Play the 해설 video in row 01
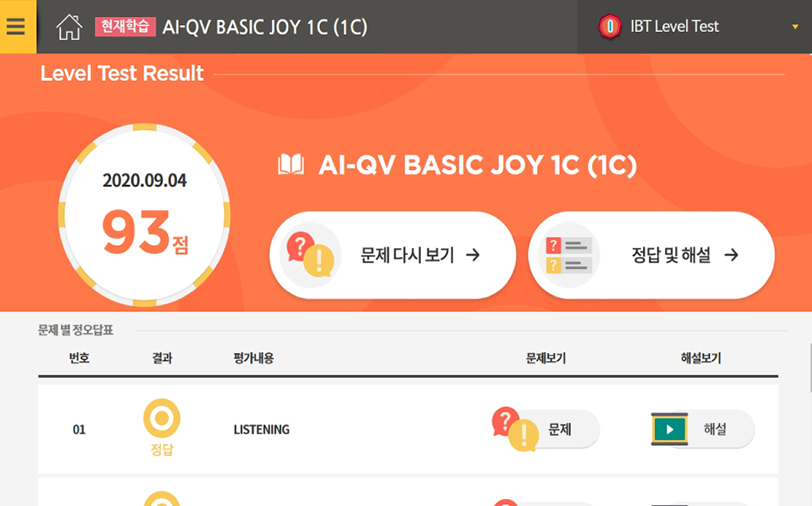Viewport: 812px width, 506px height. 670,429
